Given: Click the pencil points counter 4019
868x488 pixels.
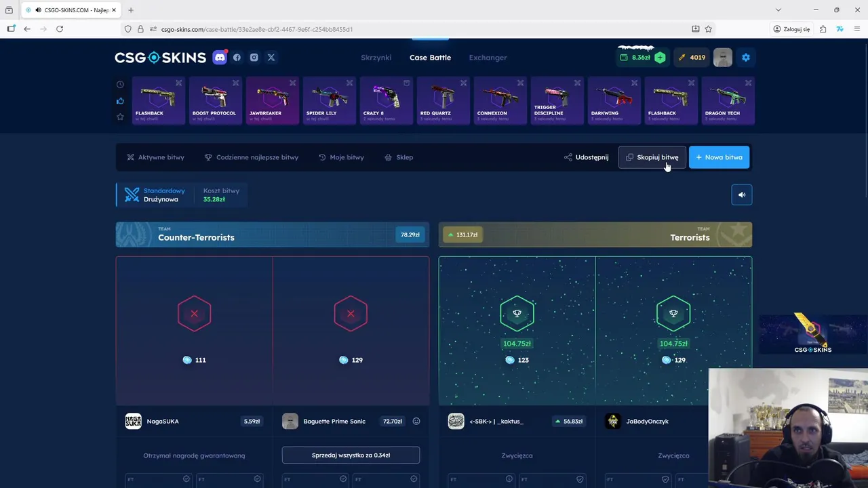Looking at the screenshot, I should (x=692, y=58).
